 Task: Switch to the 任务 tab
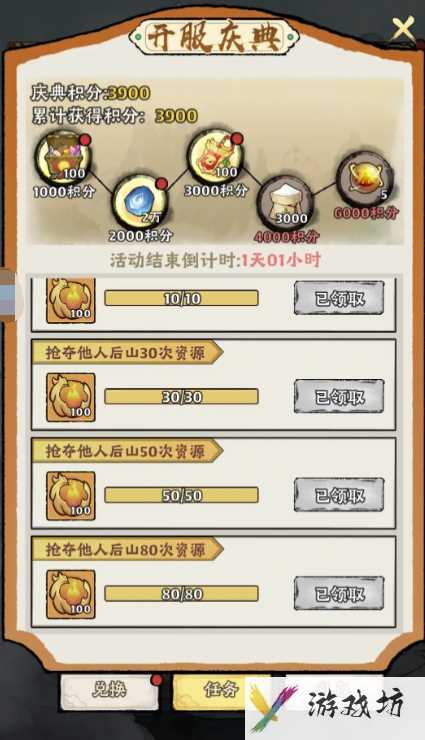(211, 691)
